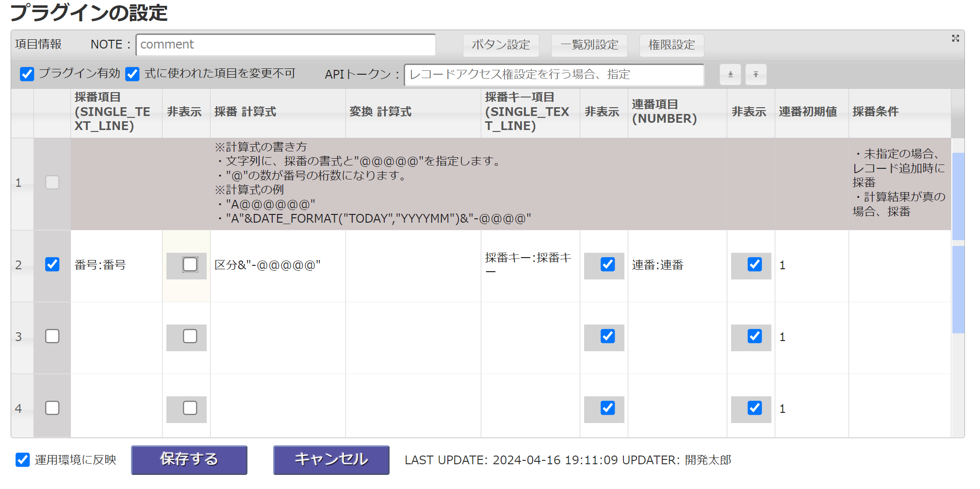Select row 3 連番初期値 cell value 1
This screenshot has width=980, height=489.
pos(812,338)
